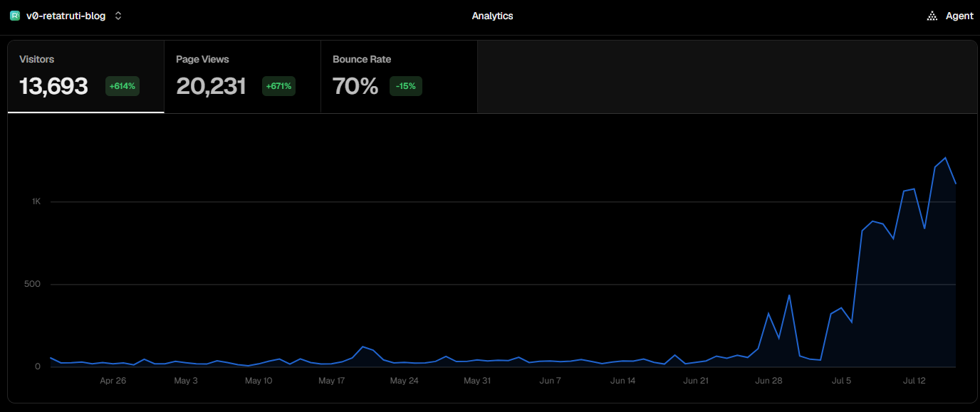Click the 20,231 page views value

[x=211, y=86]
